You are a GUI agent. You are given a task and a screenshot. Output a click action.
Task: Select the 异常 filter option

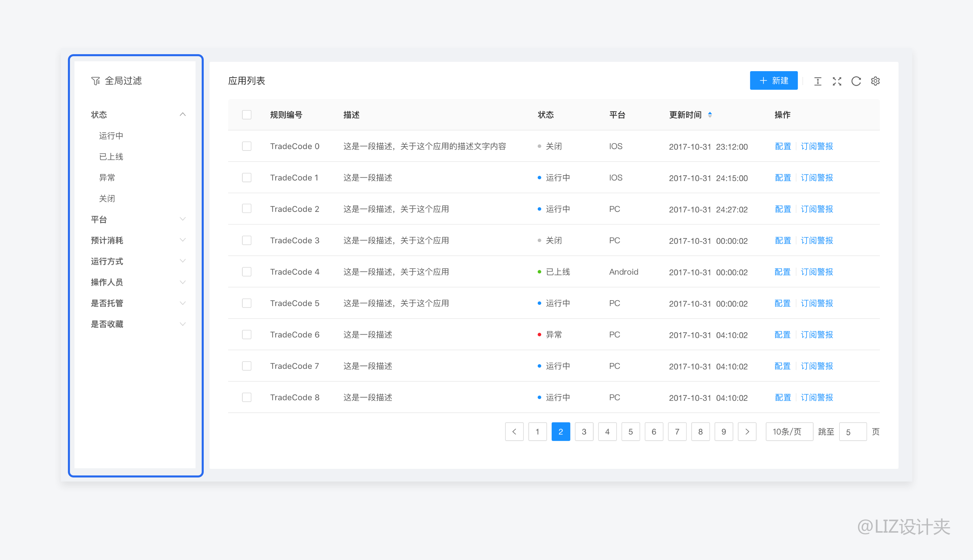[107, 177]
